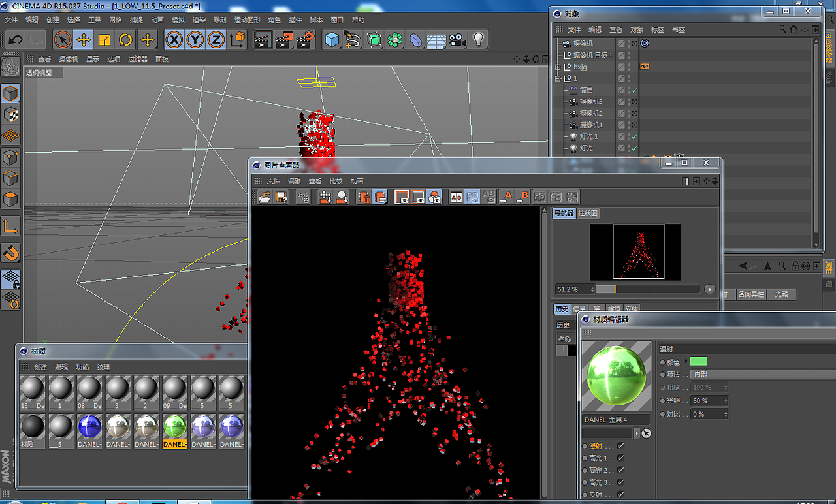The width and height of the screenshot is (836, 504).
Task: Expand the 颜色 disclosure triangle
Action: (686, 361)
